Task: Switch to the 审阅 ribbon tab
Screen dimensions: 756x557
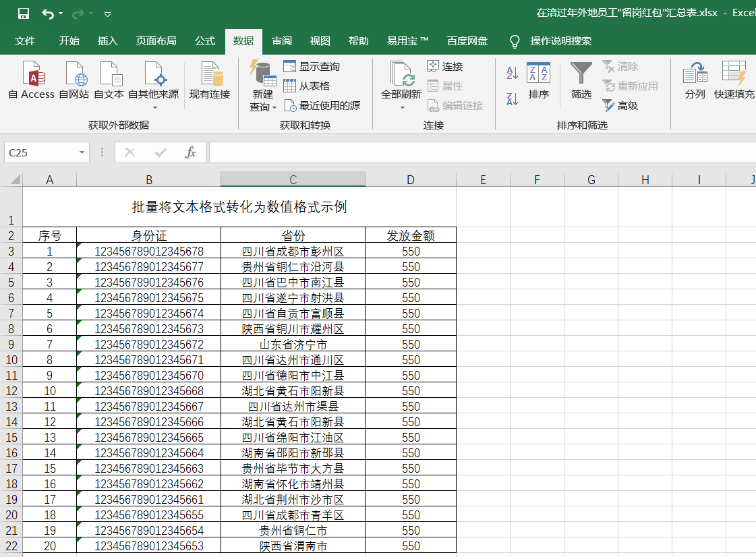Action: click(x=282, y=41)
